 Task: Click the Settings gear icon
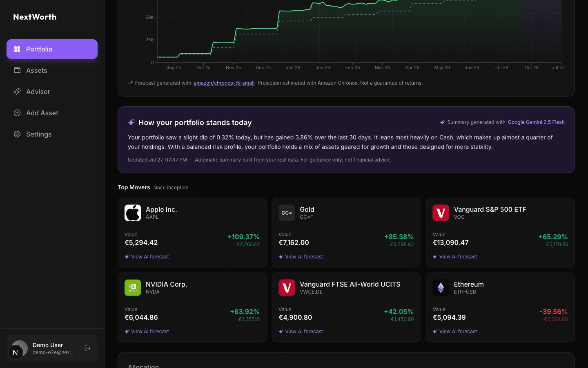pos(17,134)
